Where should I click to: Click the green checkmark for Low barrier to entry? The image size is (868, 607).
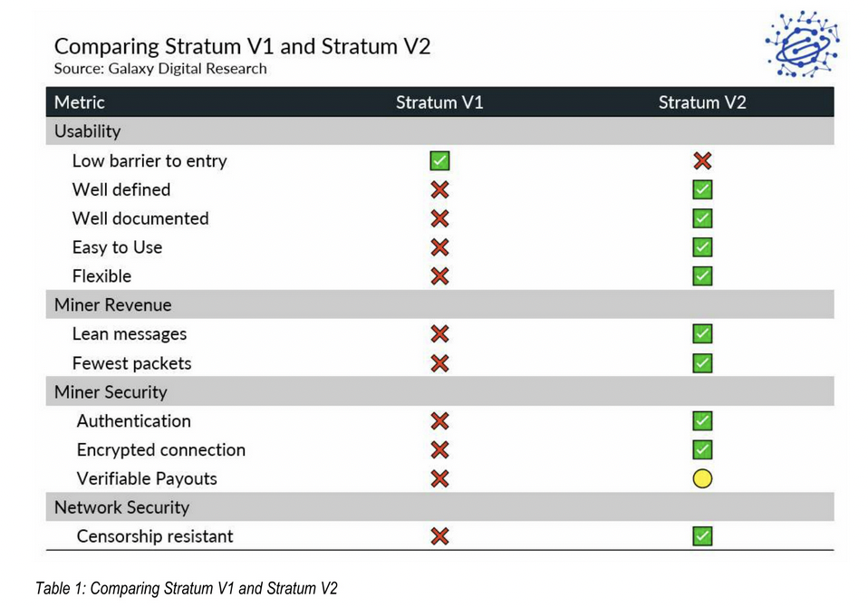[439, 161]
